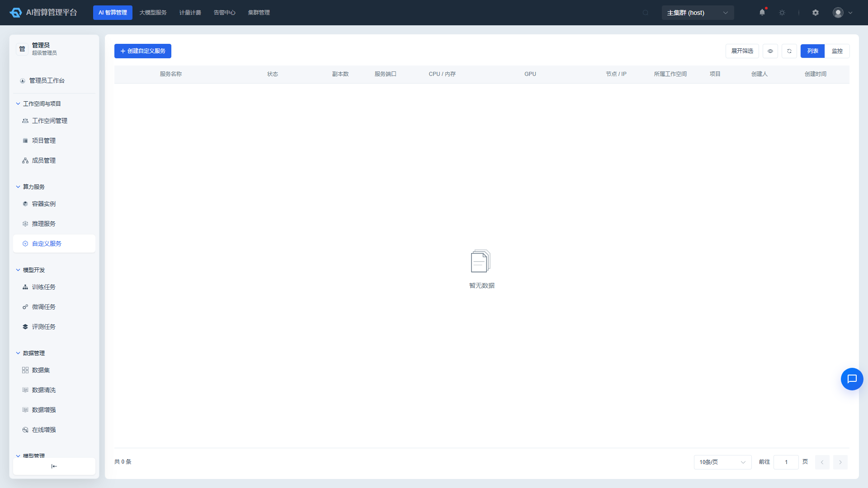Open the 大模型服务 top tab

(153, 13)
